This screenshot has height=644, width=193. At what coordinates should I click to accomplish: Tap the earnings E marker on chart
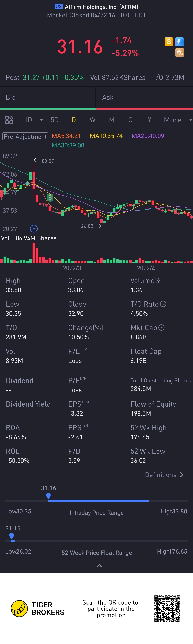coord(34,228)
